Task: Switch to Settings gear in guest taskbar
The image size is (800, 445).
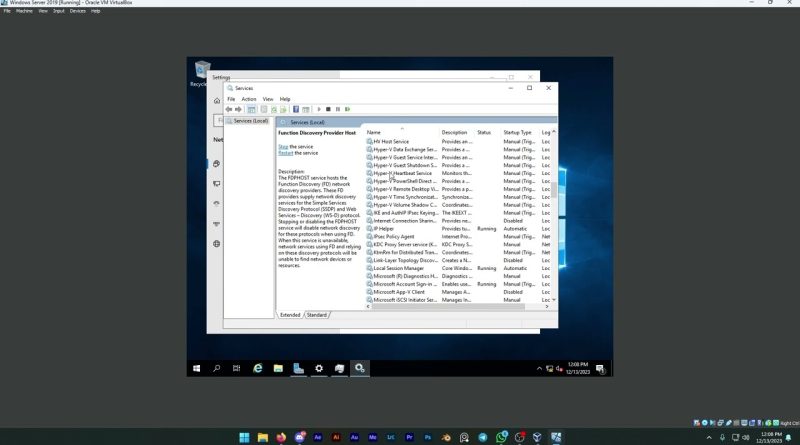Action: (x=319, y=368)
